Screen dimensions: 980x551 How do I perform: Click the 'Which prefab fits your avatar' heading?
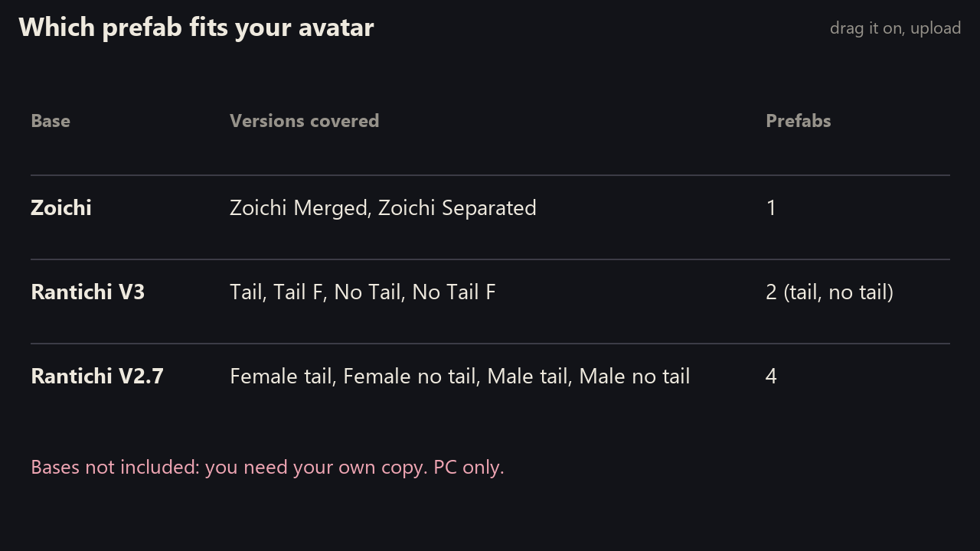pyautogui.click(x=196, y=28)
